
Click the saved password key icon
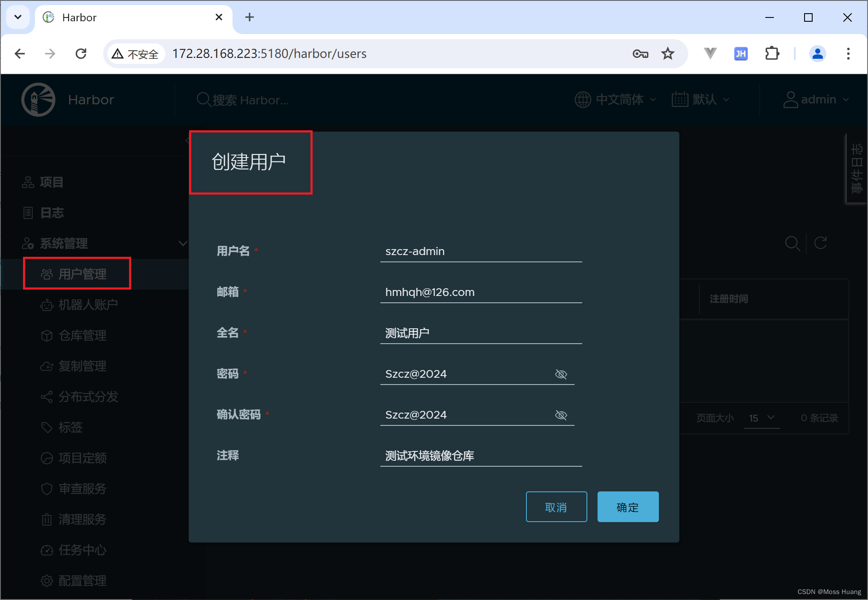[640, 54]
